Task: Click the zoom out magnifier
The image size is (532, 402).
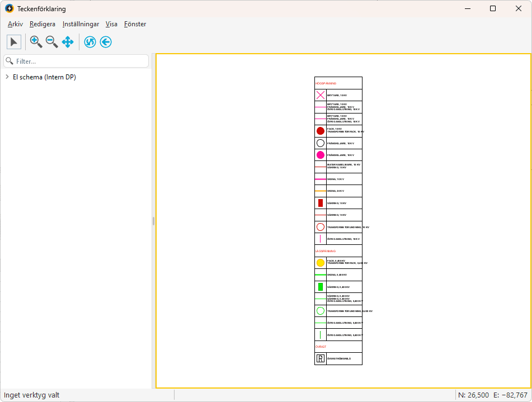Action: coord(51,42)
